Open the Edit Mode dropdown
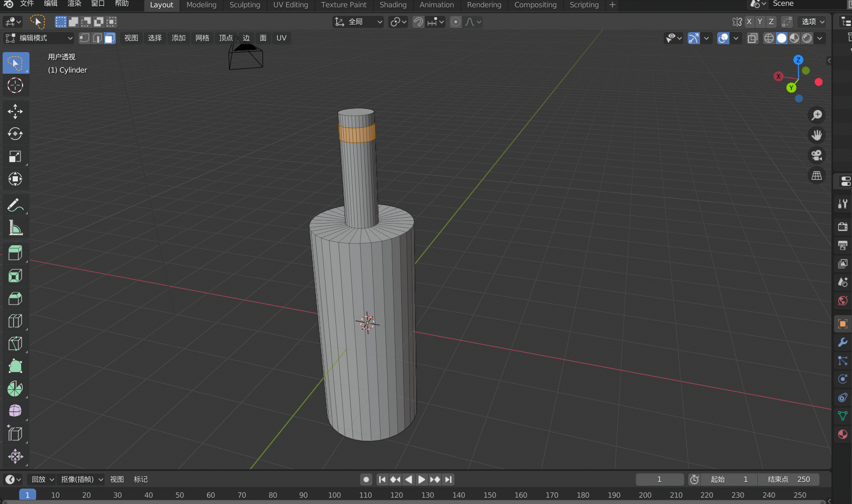 pyautogui.click(x=39, y=38)
